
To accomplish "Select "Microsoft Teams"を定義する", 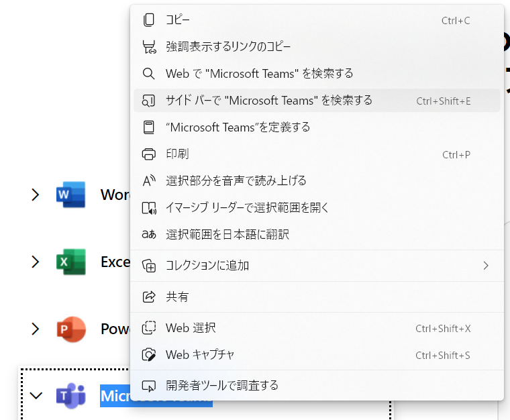I will (317, 127).
